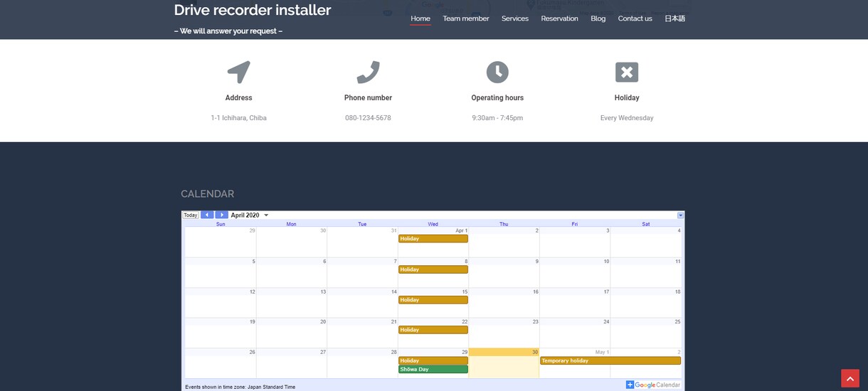868x391 pixels.
Task: Go to next month in calendar
Action: [x=221, y=215]
